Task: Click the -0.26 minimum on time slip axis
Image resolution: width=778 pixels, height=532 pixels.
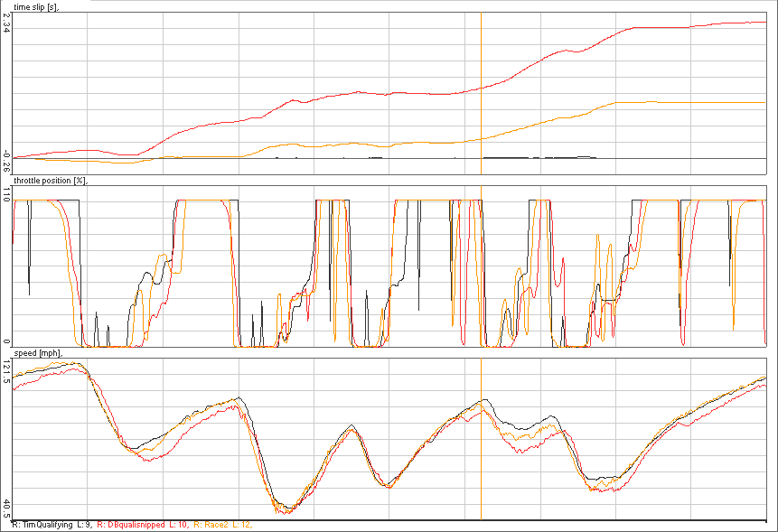Action: point(5,161)
